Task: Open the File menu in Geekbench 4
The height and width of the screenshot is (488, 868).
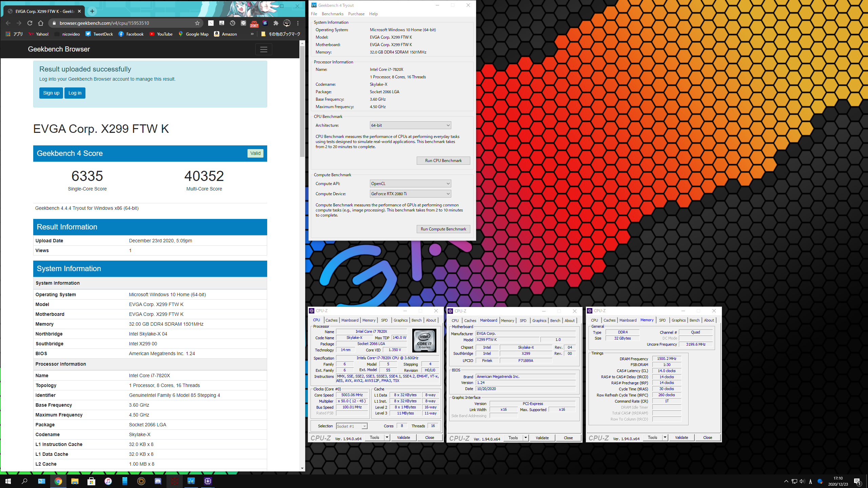Action: 314,14
